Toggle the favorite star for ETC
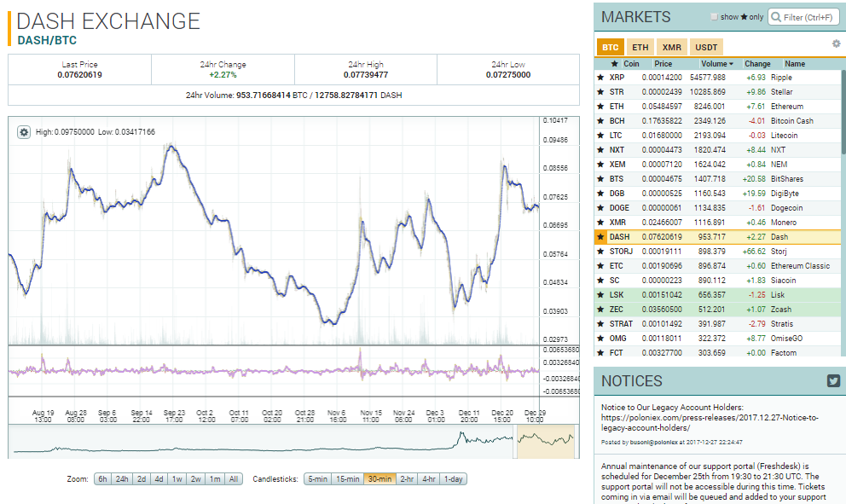Viewport: 846px width, 504px height. (600, 266)
